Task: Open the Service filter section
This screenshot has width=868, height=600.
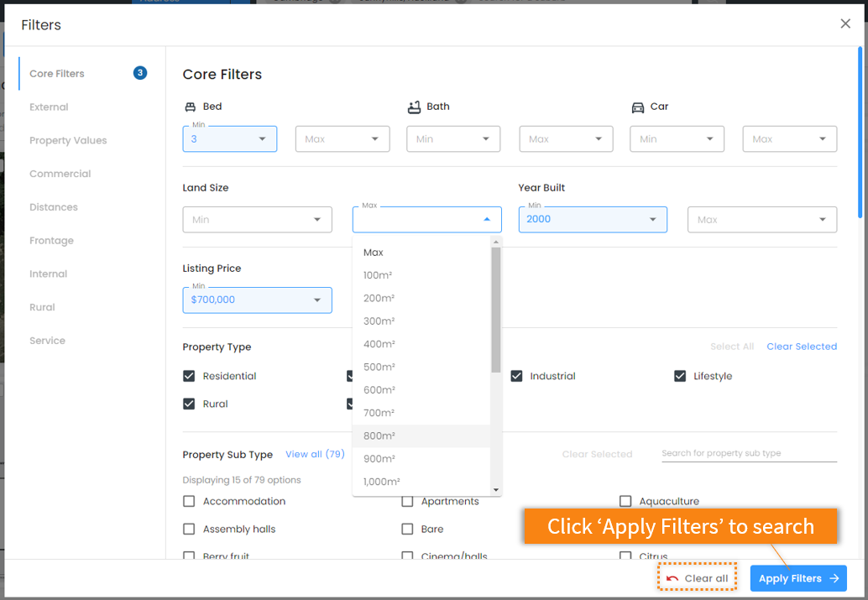Action: [47, 341]
